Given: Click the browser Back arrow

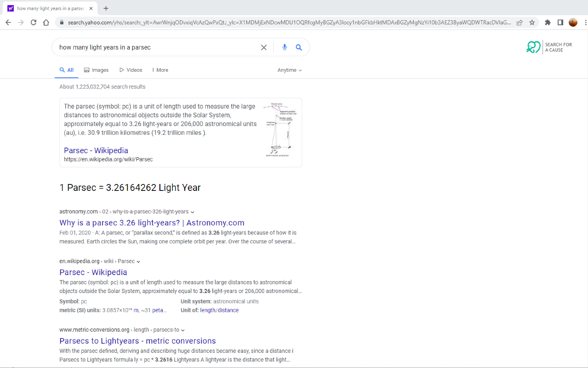Looking at the screenshot, I should [8, 22].
